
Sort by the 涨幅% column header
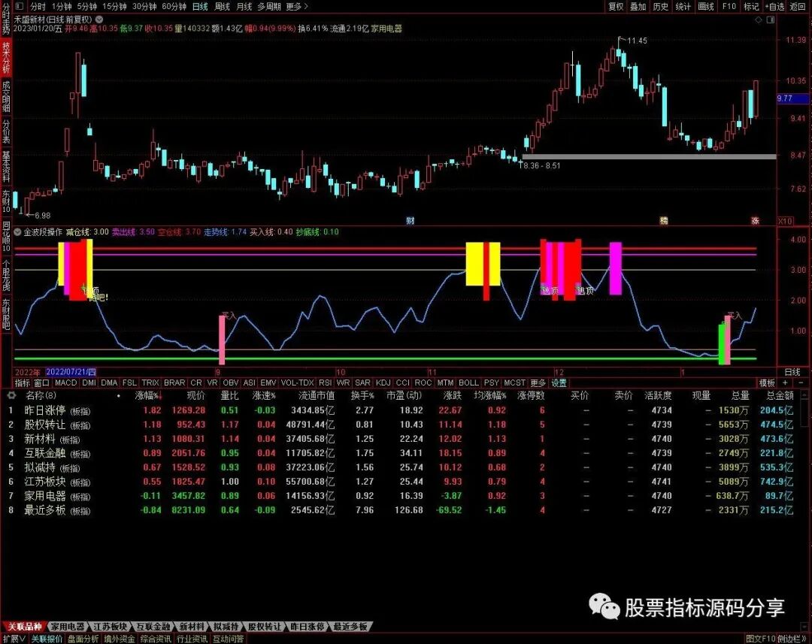point(148,395)
